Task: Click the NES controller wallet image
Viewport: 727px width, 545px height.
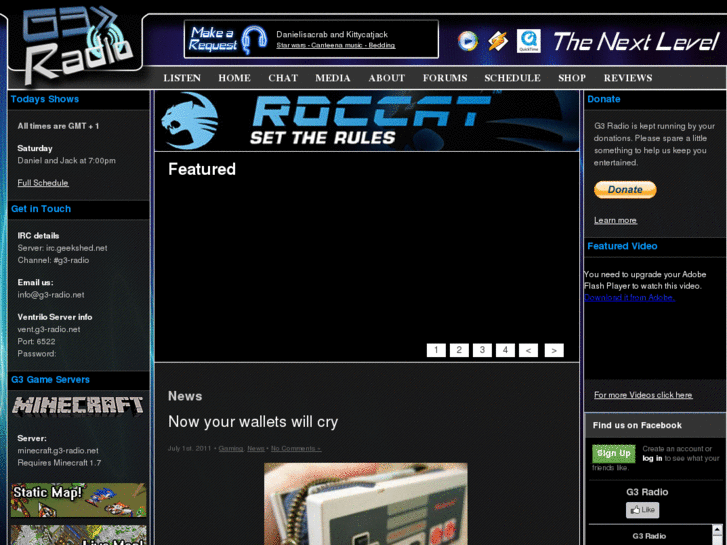Action: [365, 504]
